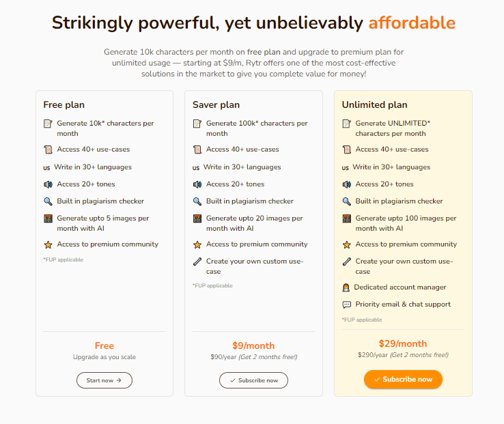The image size is (504, 424).
Task: Click the memo icon beside Free plan's 10k characters
Action: coord(48,124)
